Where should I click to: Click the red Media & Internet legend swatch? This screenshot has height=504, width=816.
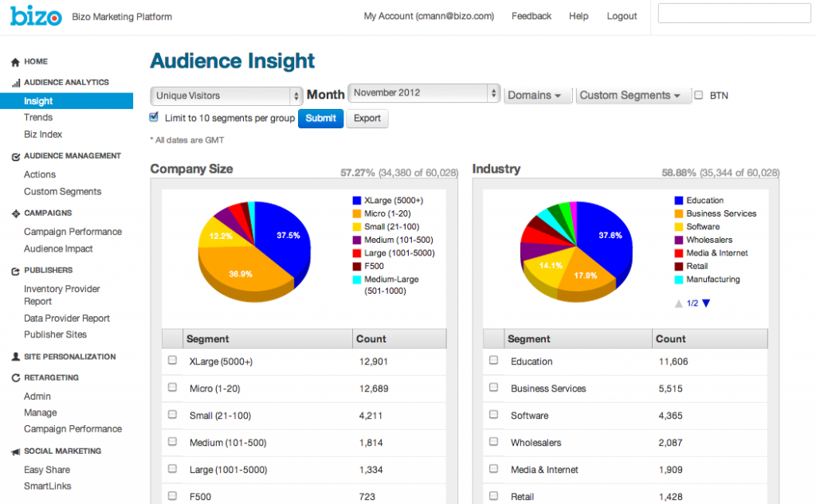tap(679, 252)
